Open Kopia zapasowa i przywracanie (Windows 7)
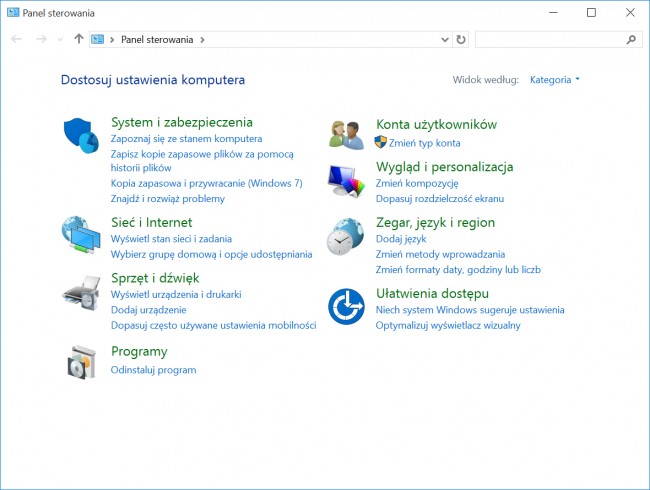 coord(206,183)
